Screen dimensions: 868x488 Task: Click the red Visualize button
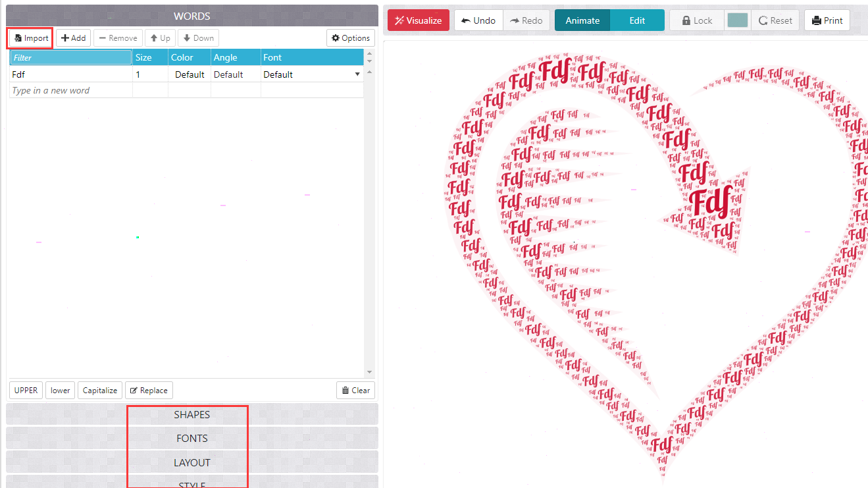click(x=419, y=20)
